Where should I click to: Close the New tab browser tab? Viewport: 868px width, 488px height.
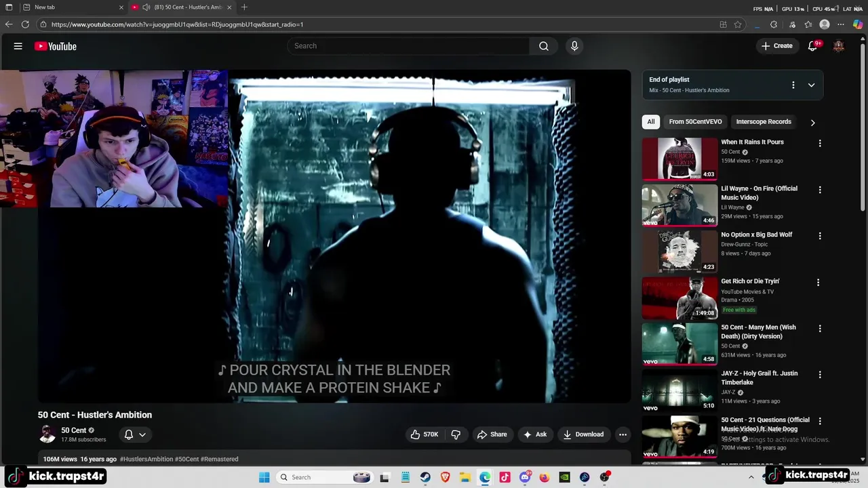coord(121,7)
